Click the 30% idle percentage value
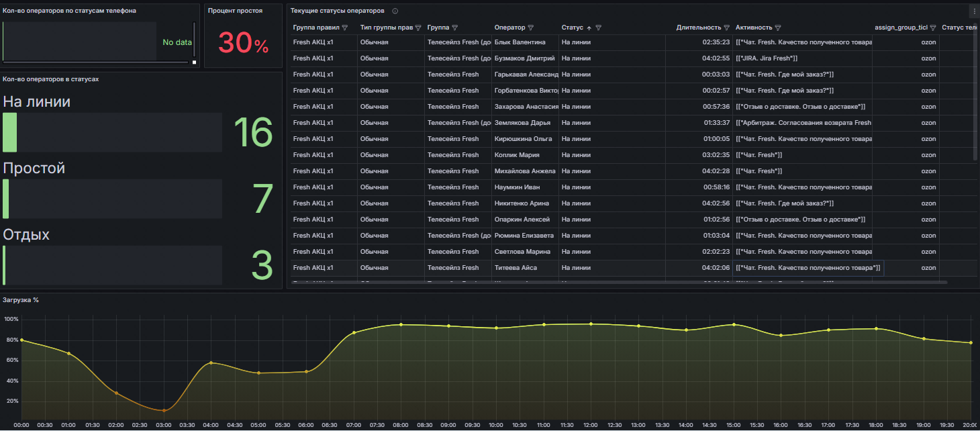 (x=243, y=43)
